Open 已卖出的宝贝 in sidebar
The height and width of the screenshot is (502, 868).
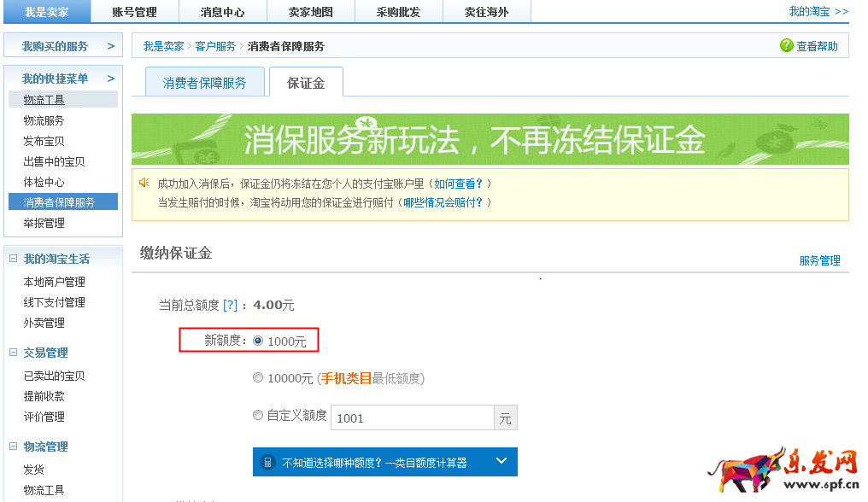54,376
